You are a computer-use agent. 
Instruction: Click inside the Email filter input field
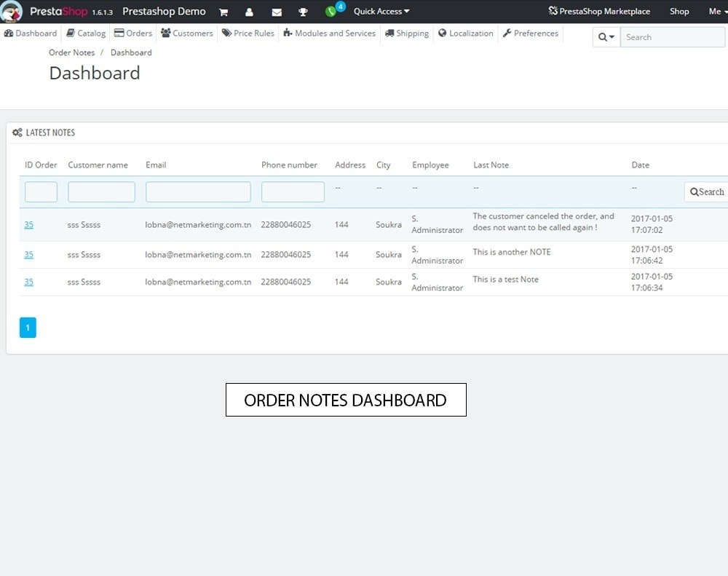tap(198, 192)
